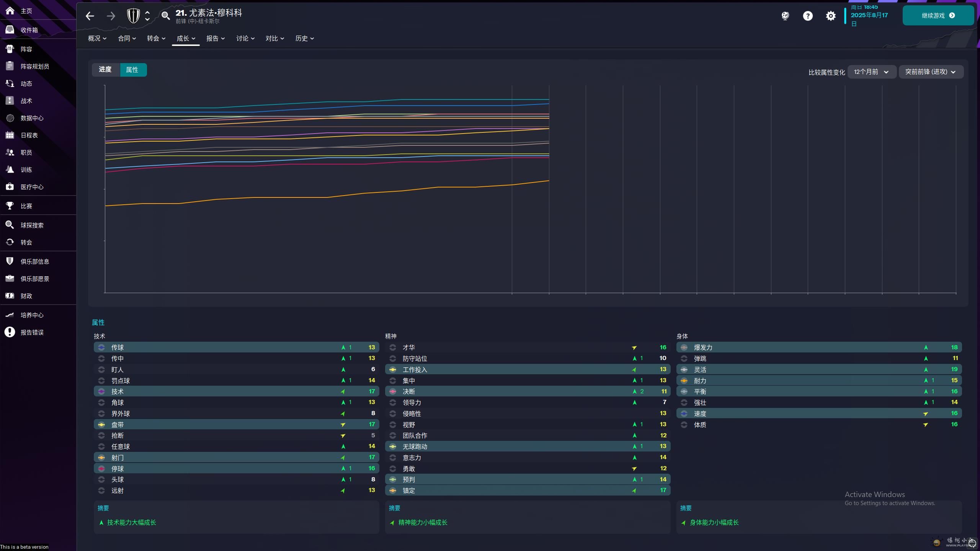Toggle graph line for 停球 attribute
The image size is (980, 551).
(101, 469)
